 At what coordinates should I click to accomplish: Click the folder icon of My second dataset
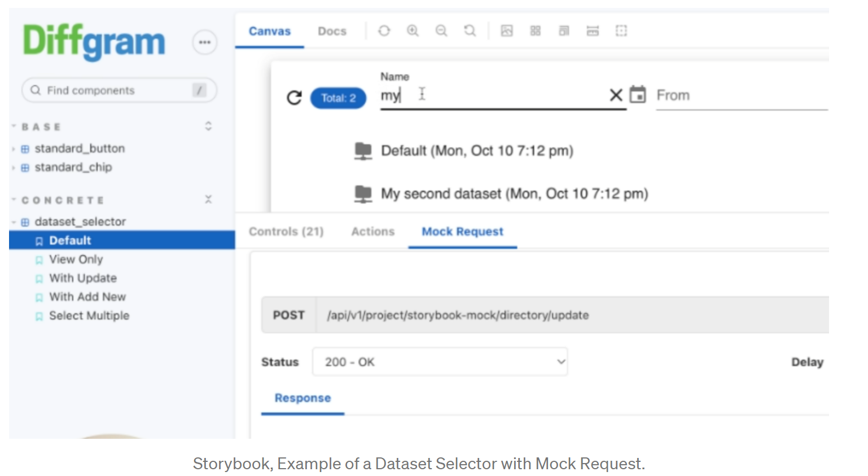coord(363,193)
